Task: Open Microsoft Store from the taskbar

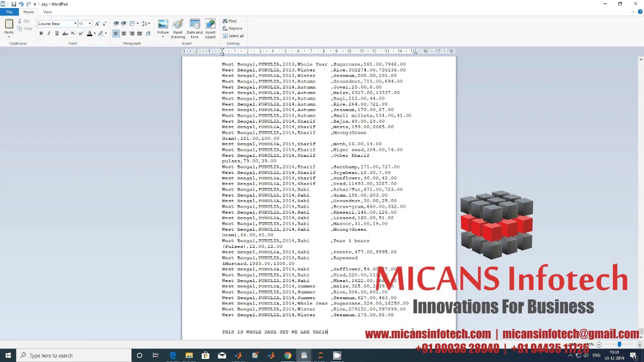Action: click(x=205, y=355)
